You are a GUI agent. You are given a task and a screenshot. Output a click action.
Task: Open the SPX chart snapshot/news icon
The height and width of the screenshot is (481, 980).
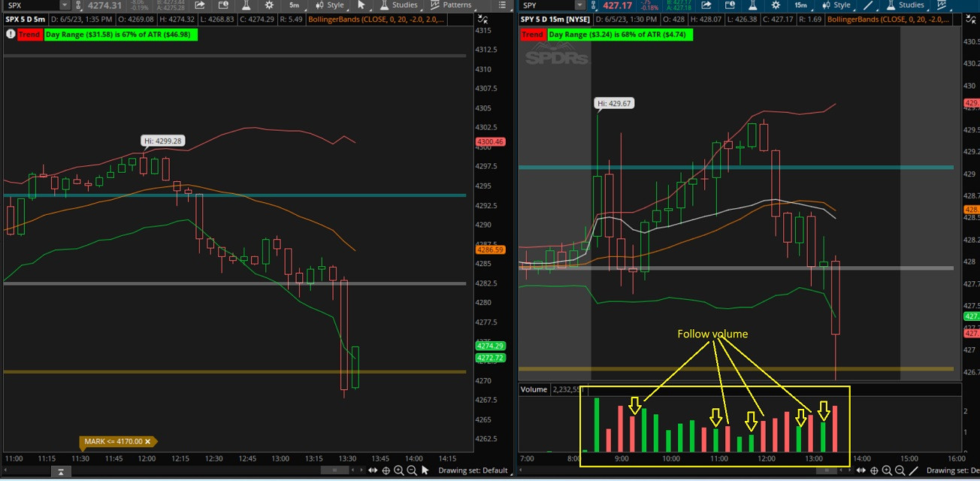(x=223, y=5)
